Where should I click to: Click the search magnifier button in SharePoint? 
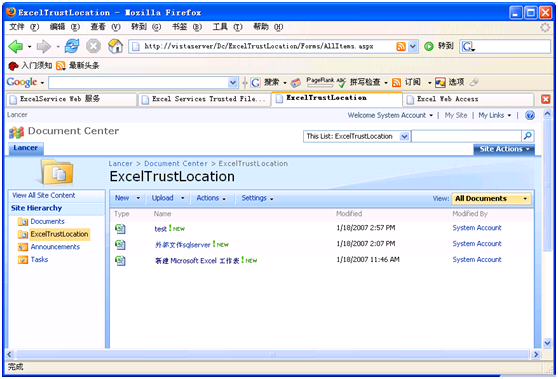(528, 136)
